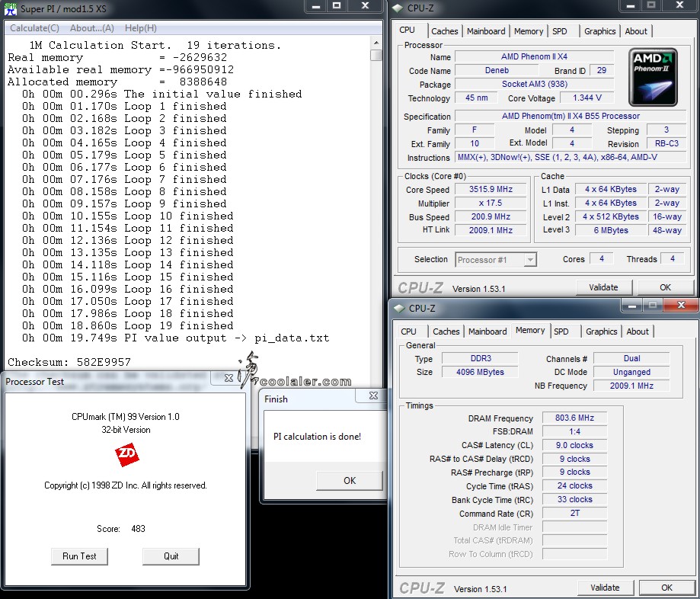The height and width of the screenshot is (599, 700).
Task: Click Run Test in Processor Test dialog
Action: pos(79,556)
